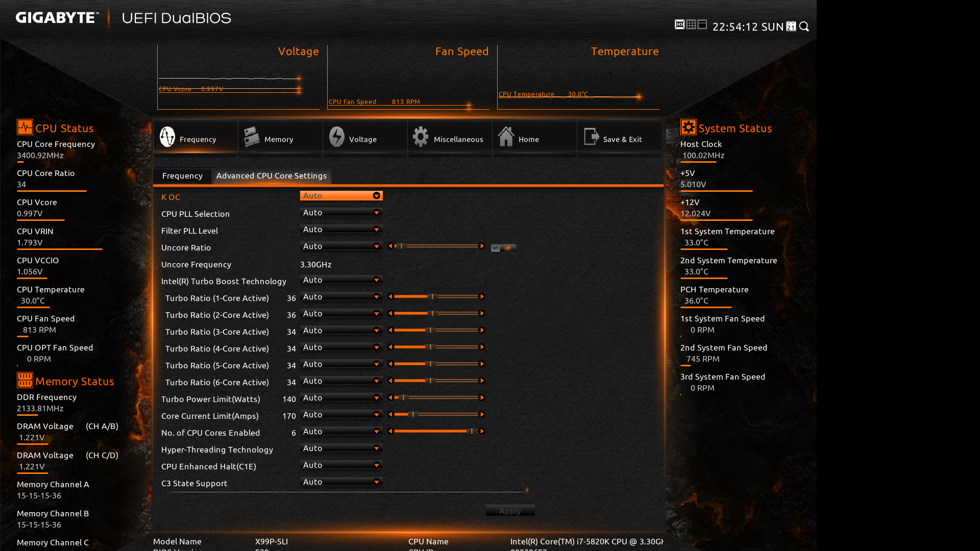Click the Memory Status chip icon
The width and height of the screenshot is (980, 551).
tap(24, 380)
